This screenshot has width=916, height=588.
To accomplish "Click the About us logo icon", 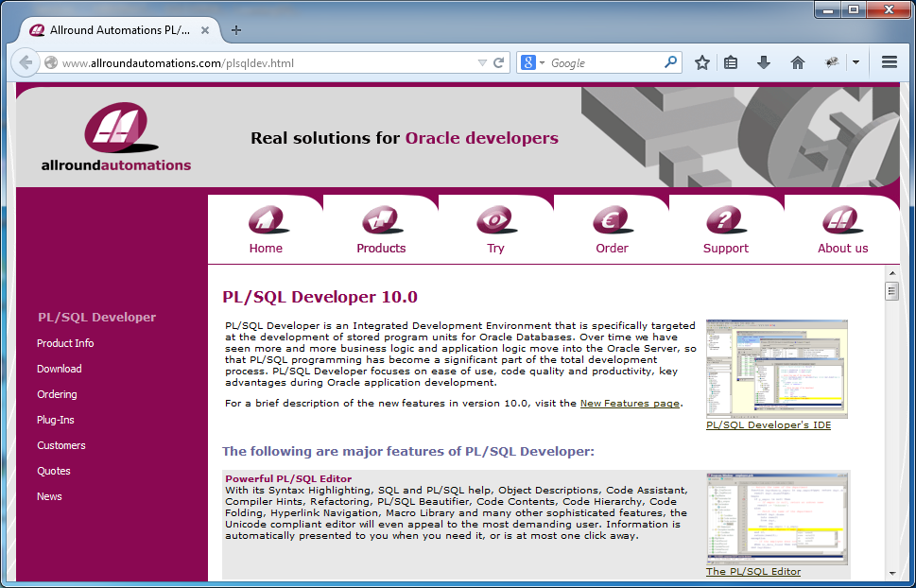I will [842, 220].
